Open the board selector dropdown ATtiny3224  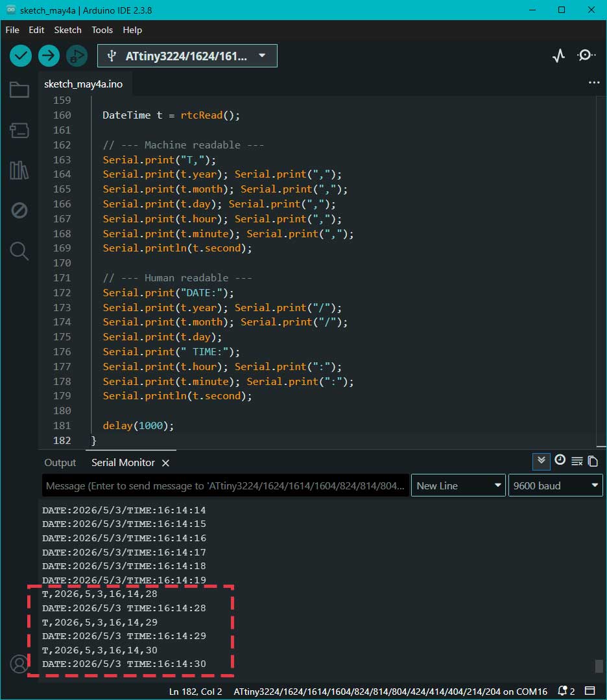[x=187, y=56]
